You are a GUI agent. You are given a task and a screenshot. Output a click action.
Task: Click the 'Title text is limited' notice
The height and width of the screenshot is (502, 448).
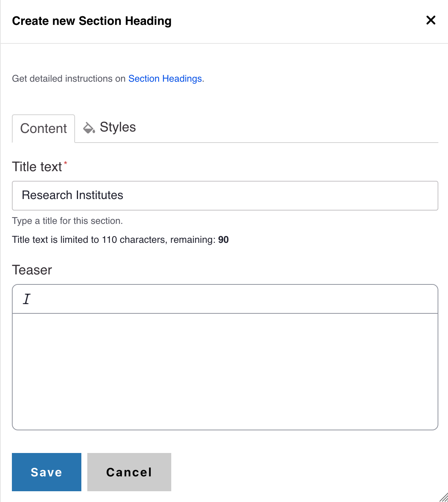point(113,240)
